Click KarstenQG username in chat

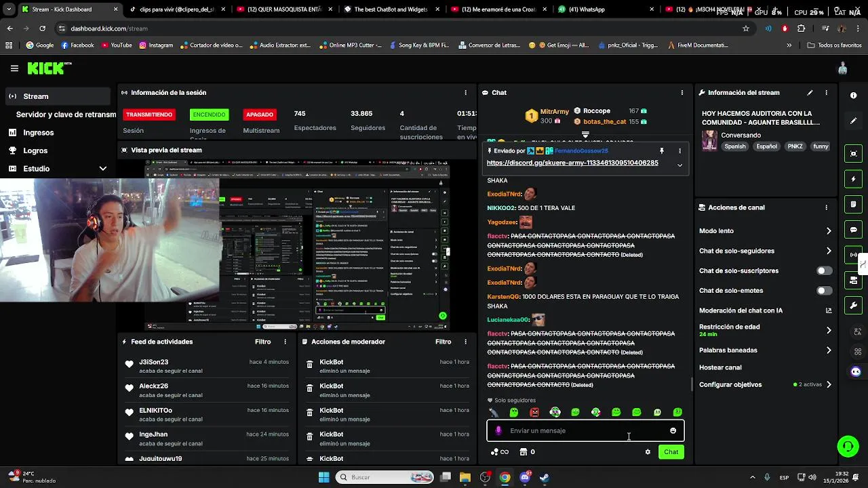[x=503, y=297]
